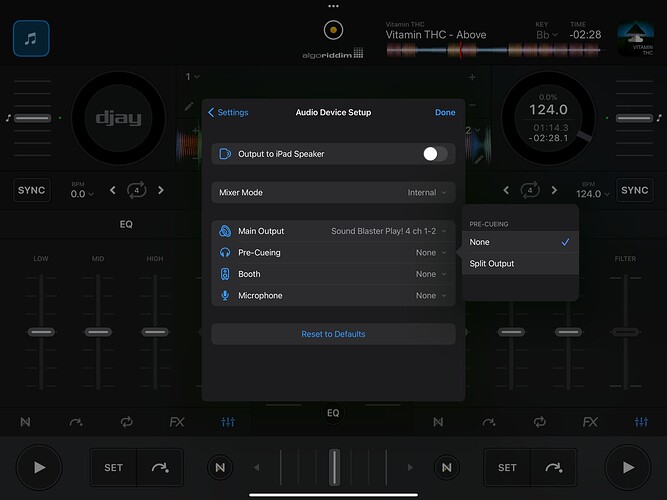Open left deck looping tab
The image size is (667, 500).
coord(127,422)
